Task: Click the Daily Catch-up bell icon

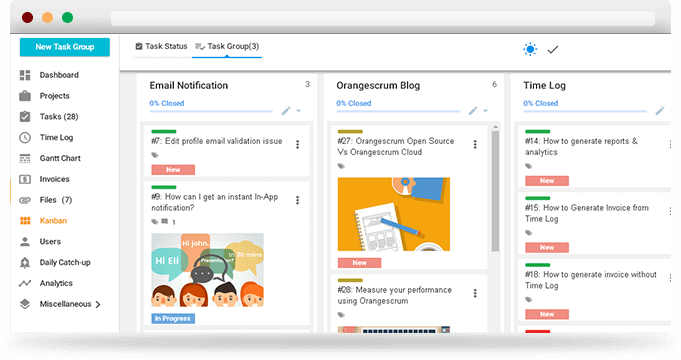Action: click(25, 263)
